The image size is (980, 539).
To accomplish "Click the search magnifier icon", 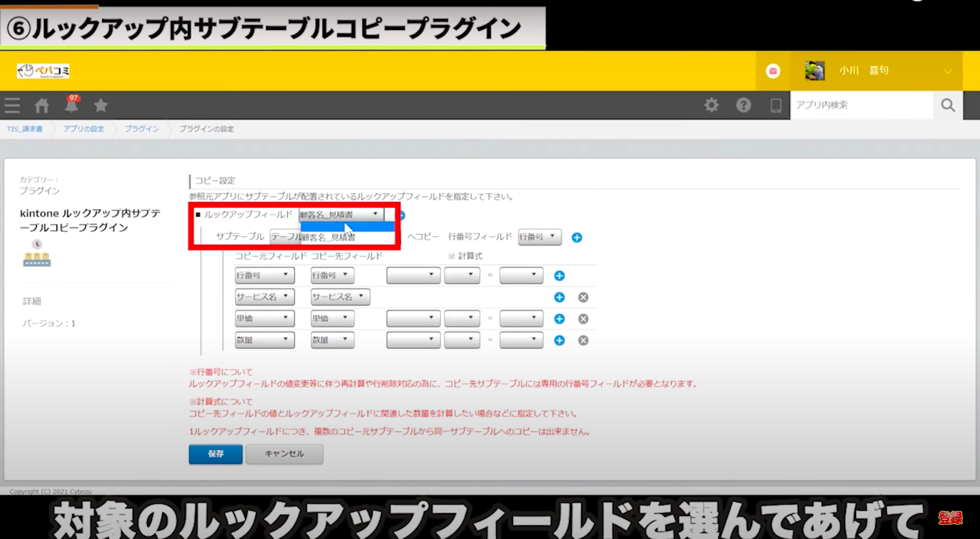I will [948, 105].
